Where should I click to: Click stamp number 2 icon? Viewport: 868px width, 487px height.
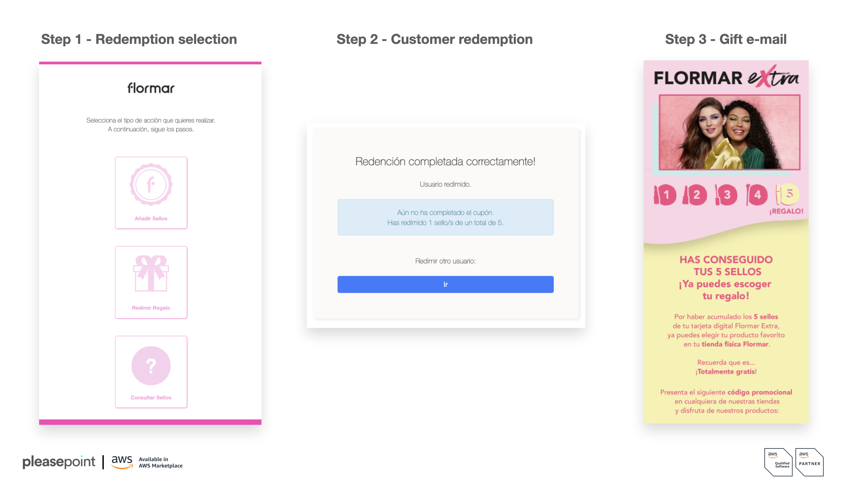tap(695, 195)
